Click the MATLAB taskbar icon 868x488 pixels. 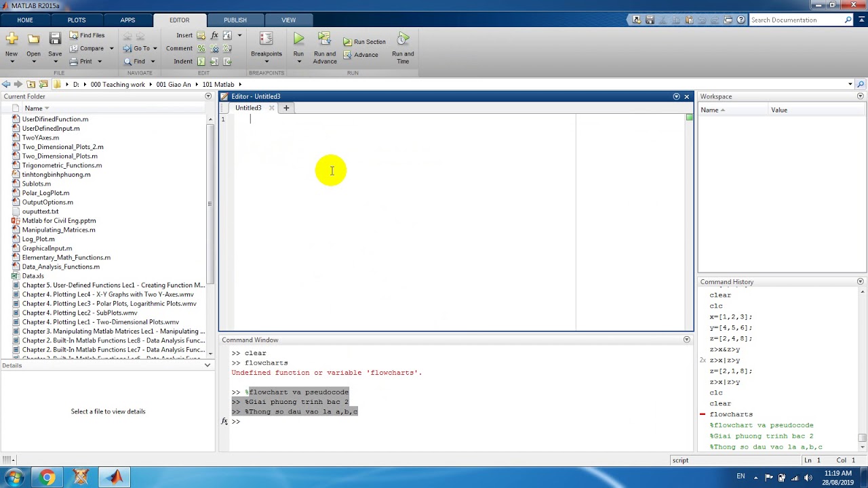[x=115, y=477]
